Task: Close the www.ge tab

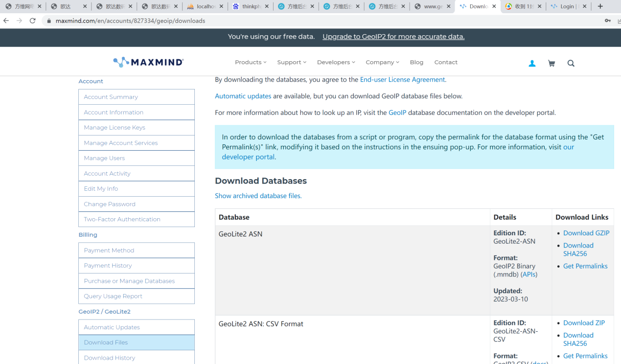Action: coord(449,6)
